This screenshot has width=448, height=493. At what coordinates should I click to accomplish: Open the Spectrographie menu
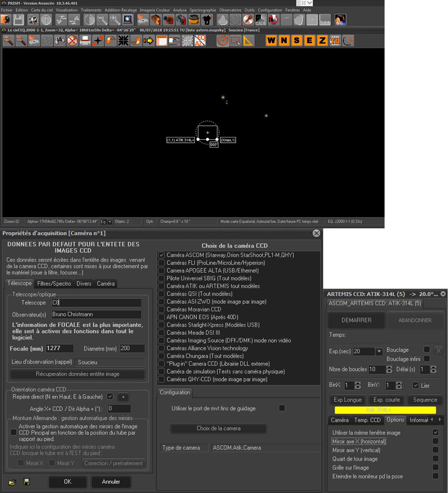click(202, 10)
